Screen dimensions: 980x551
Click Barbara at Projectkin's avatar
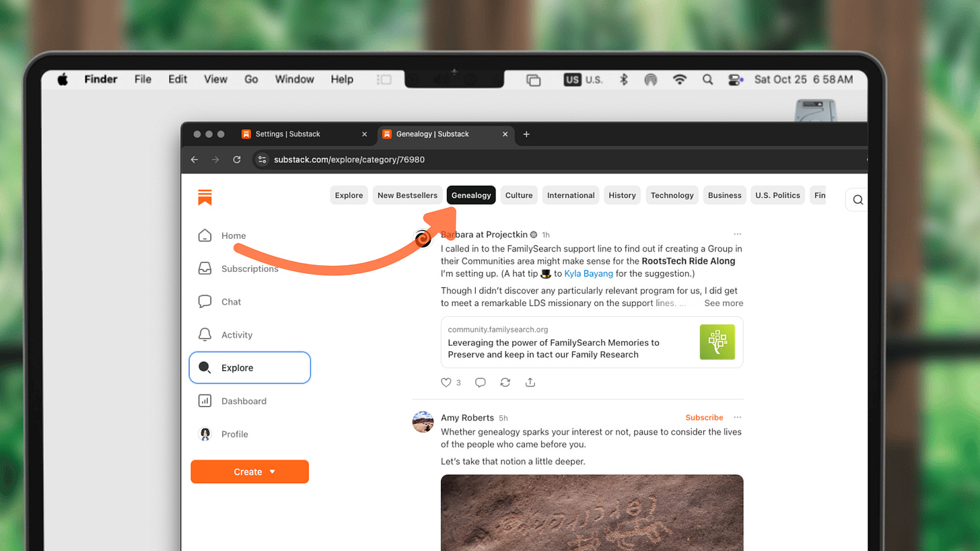tap(423, 238)
